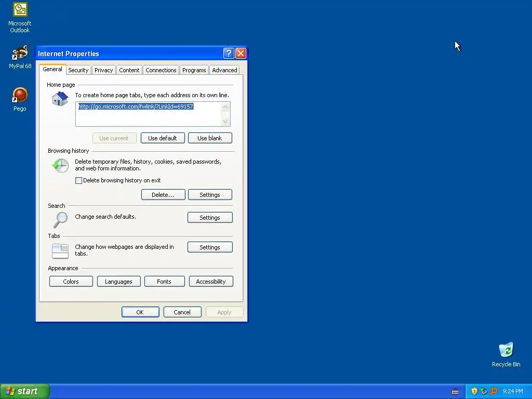The width and height of the screenshot is (532, 399).
Task: Click the Browsing history clock icon
Action: point(60,166)
